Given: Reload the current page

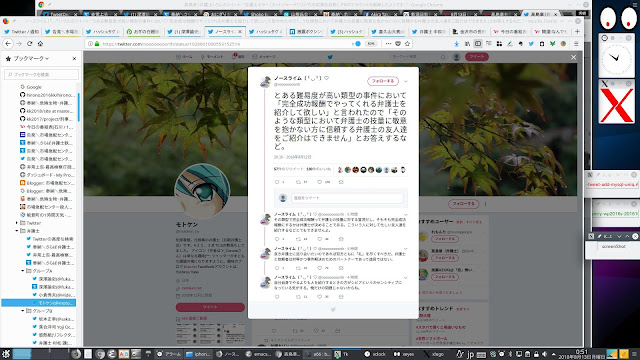Looking at the screenshot, I should 29,43.
